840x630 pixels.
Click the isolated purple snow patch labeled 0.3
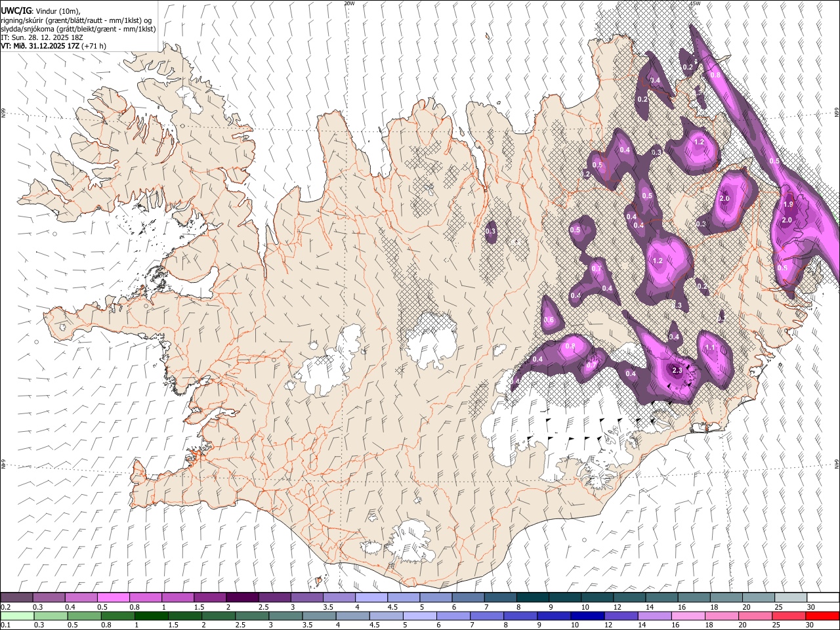point(490,231)
